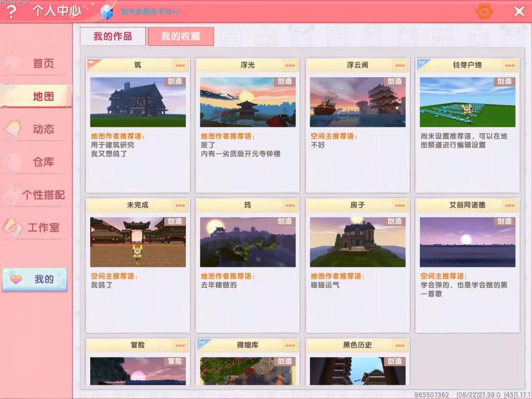This screenshot has width=532, height=399.
Task: Click the 冒险 tag on 冒险 thumbnail
Action: [175, 361]
